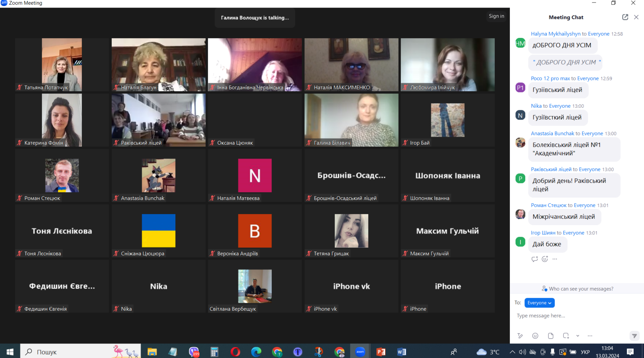Open more chat toolbar options ellipsis

(590, 336)
